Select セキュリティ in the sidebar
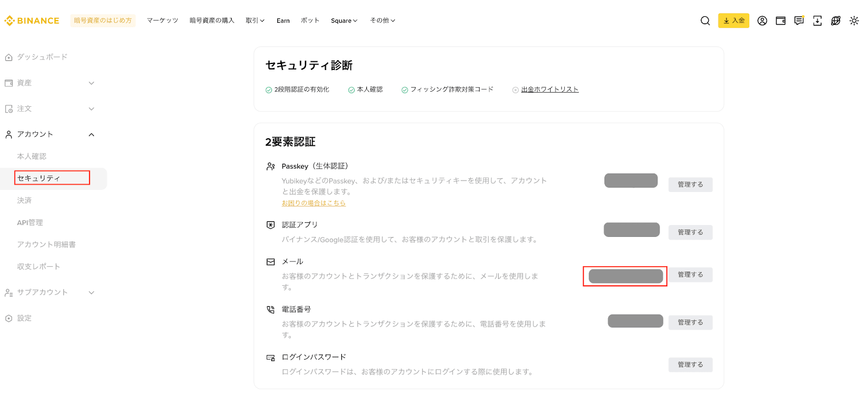The image size is (868, 398). [39, 178]
